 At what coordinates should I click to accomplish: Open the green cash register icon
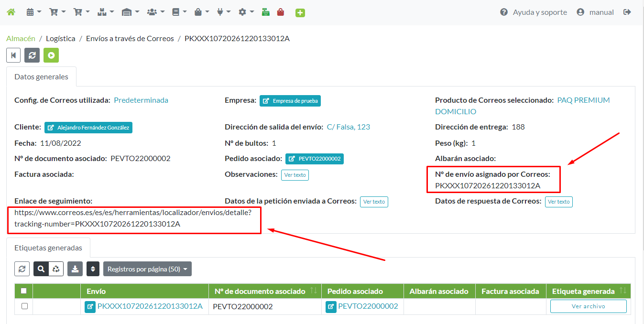[x=266, y=12]
